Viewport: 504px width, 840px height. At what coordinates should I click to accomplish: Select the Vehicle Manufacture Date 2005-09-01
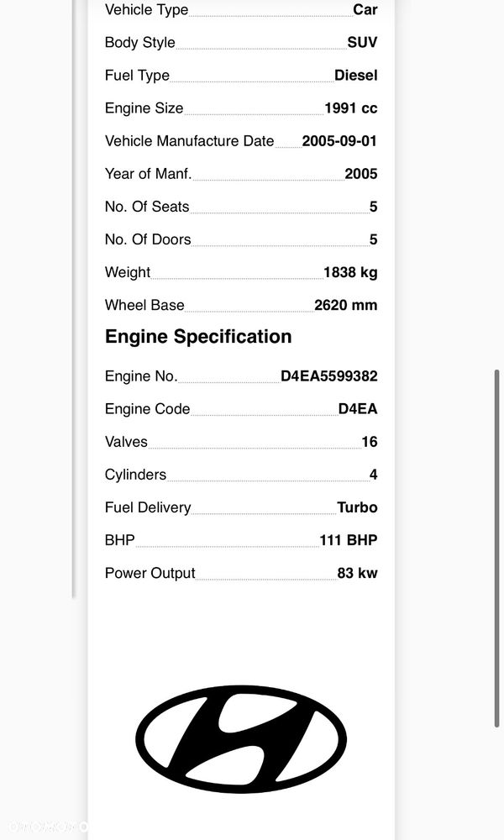point(339,141)
